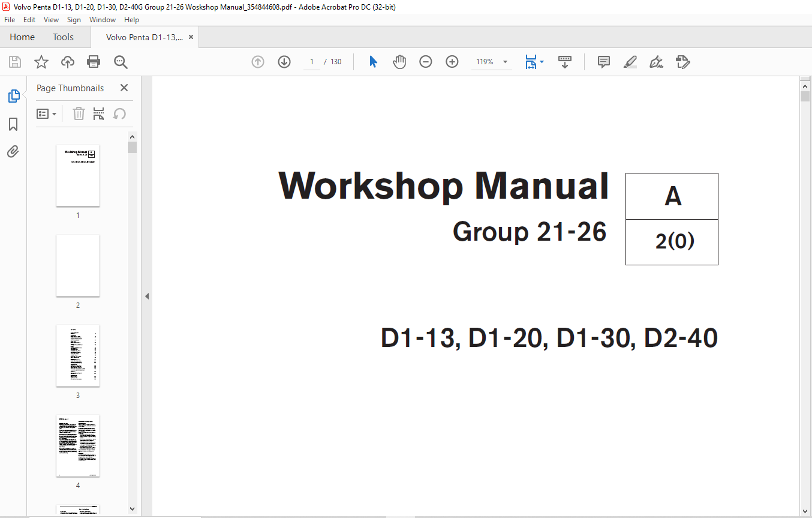
Task: Select the Volvo Penta D1-13 document tab
Action: (x=145, y=37)
